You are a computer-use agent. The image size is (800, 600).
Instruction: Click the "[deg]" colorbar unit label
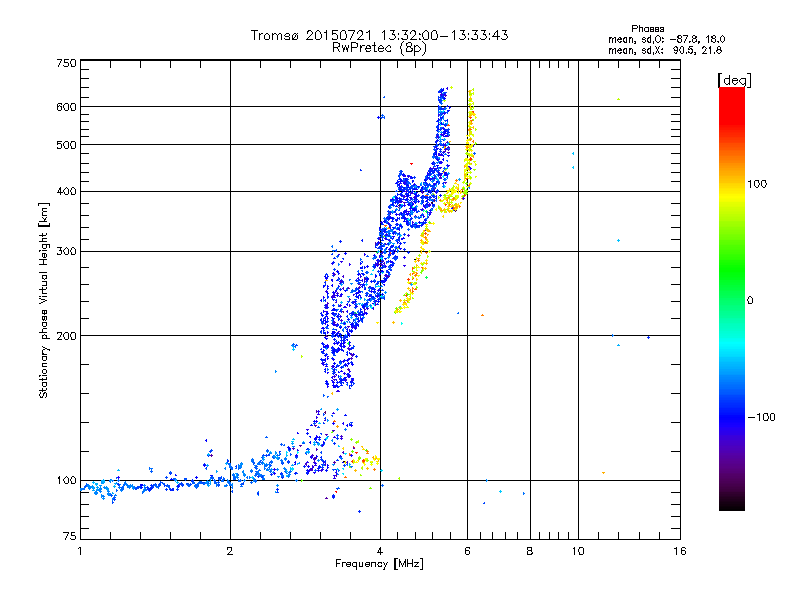click(734, 80)
